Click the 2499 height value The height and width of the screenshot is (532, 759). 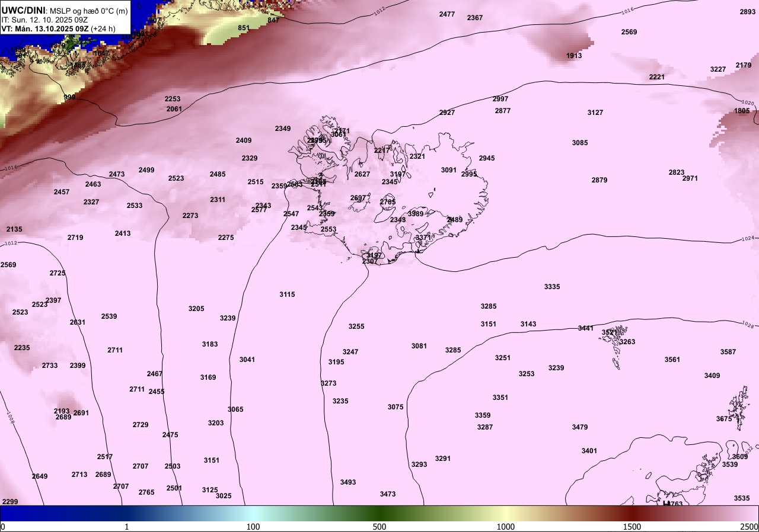146,170
